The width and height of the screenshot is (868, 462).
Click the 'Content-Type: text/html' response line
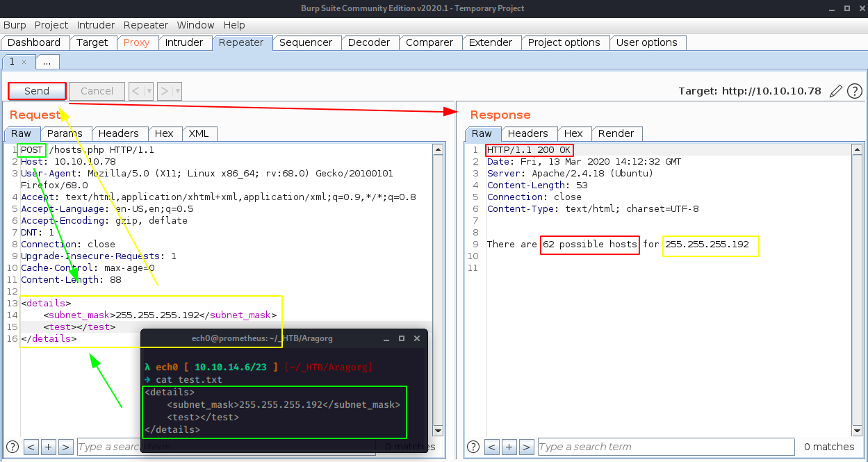pos(593,208)
